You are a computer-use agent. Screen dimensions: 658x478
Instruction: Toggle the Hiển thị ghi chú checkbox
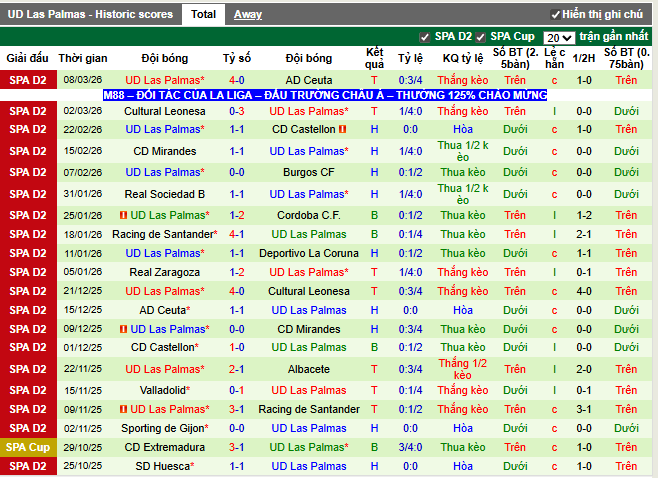pos(555,15)
